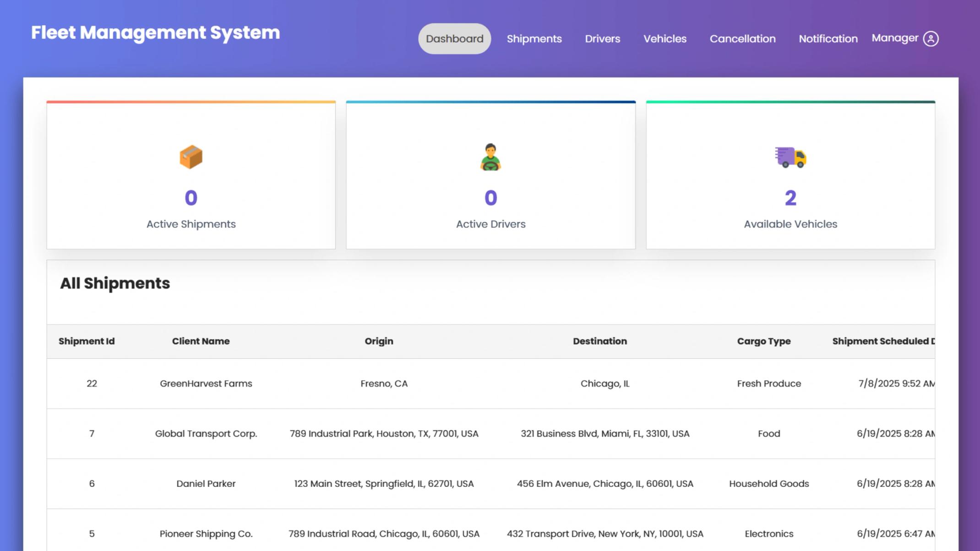Click the Fleet Management System title
Viewport: 980px width, 551px height.
pos(155,32)
